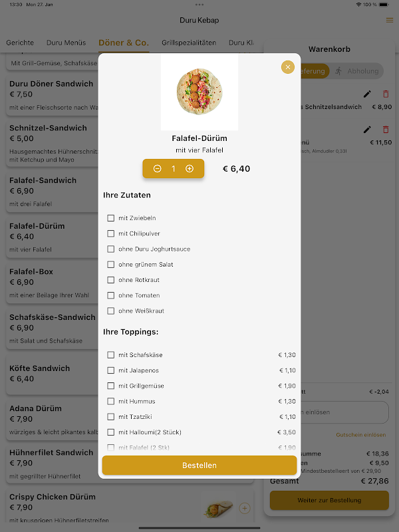This screenshot has height=532, width=399.
Task: Decrease quantity with the minus icon
Action: tap(157, 169)
